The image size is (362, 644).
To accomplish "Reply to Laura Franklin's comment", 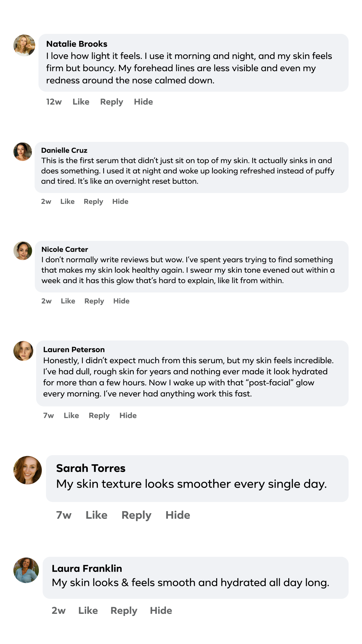I will [x=124, y=611].
